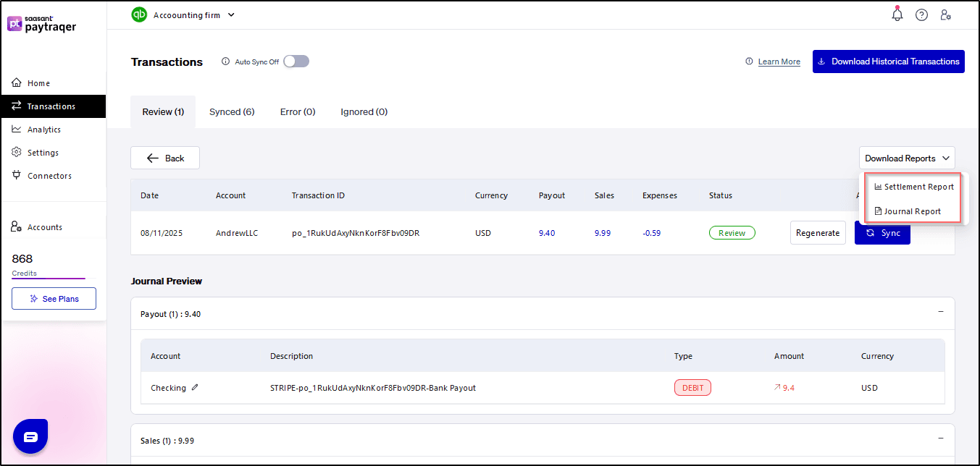The width and height of the screenshot is (980, 466).
Task: Open Analytics in the sidebar
Action: pyautogui.click(x=54, y=130)
